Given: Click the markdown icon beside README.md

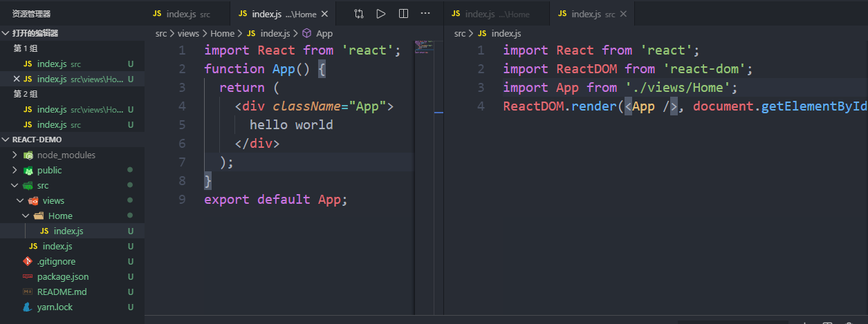Looking at the screenshot, I should [28, 292].
